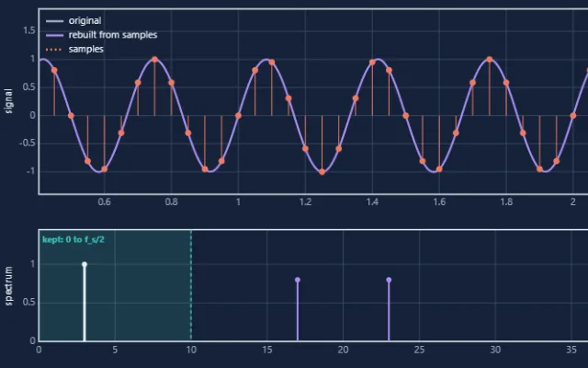
Task: Click the "1.2" time axis tick label
Action: (305, 202)
